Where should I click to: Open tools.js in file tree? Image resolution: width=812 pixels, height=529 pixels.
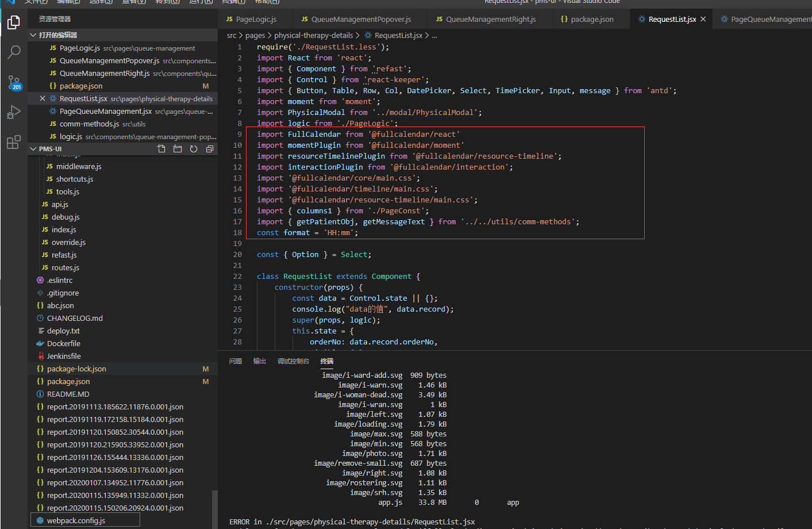pyautogui.click(x=122, y=192)
